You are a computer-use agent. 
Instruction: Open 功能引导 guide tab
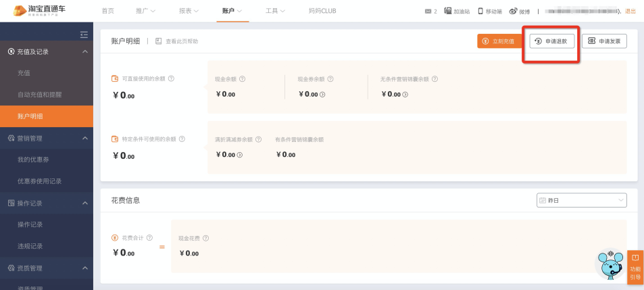[x=635, y=267]
